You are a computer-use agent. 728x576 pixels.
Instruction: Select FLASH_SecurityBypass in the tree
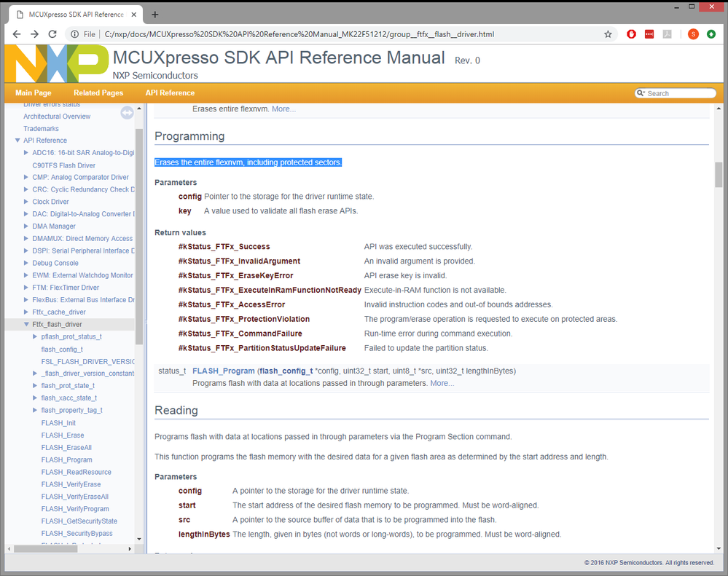click(77, 533)
